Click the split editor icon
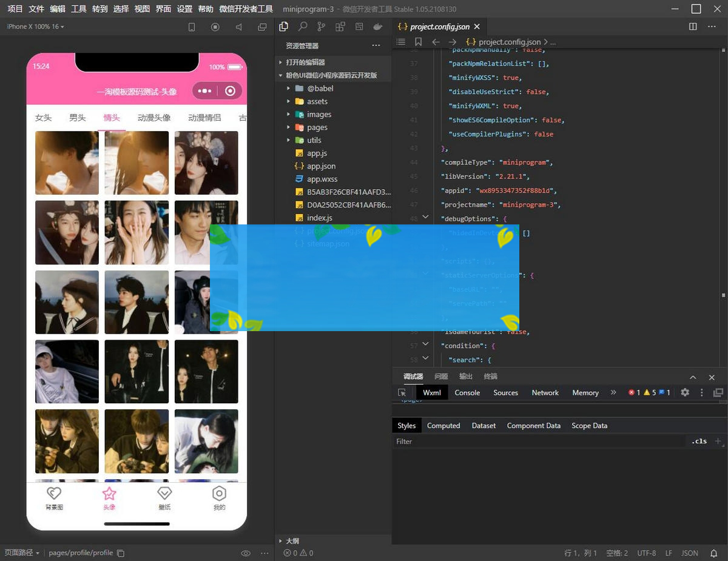728x561 pixels. tap(693, 27)
